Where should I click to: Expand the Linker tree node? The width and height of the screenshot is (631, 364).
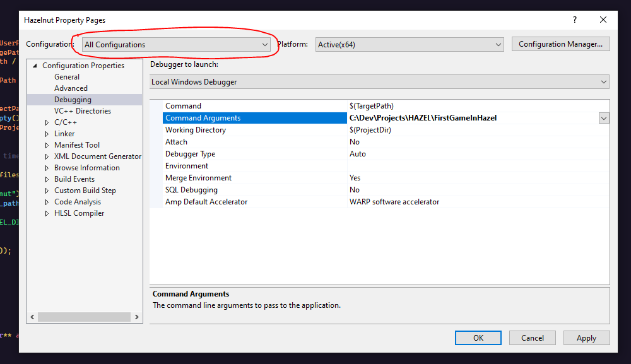click(47, 134)
